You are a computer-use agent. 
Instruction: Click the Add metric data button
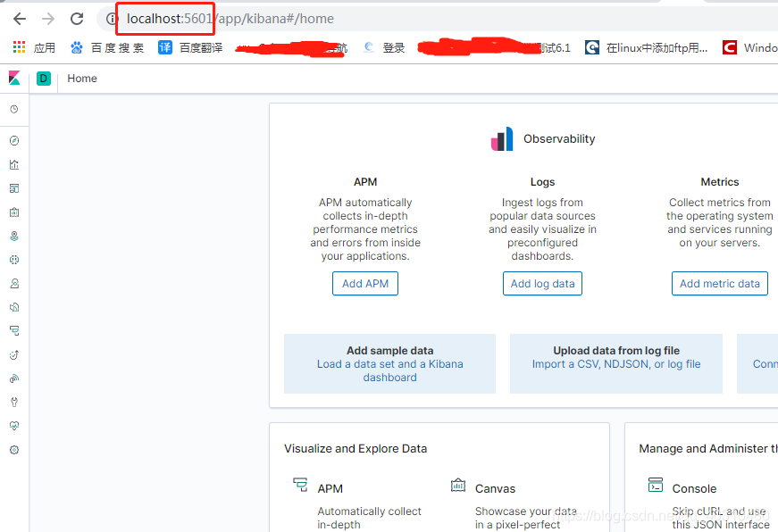click(719, 283)
